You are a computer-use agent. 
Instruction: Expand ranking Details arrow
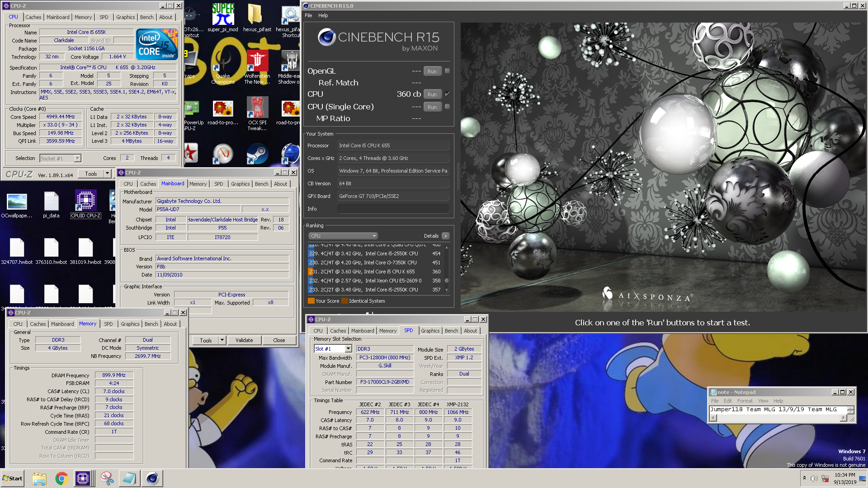tap(445, 236)
